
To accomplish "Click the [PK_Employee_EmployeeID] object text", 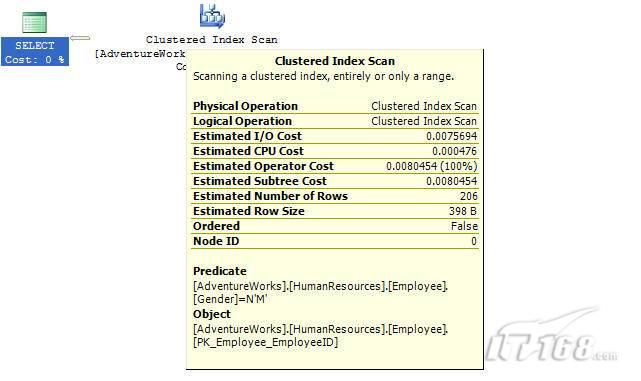I will (x=266, y=342).
